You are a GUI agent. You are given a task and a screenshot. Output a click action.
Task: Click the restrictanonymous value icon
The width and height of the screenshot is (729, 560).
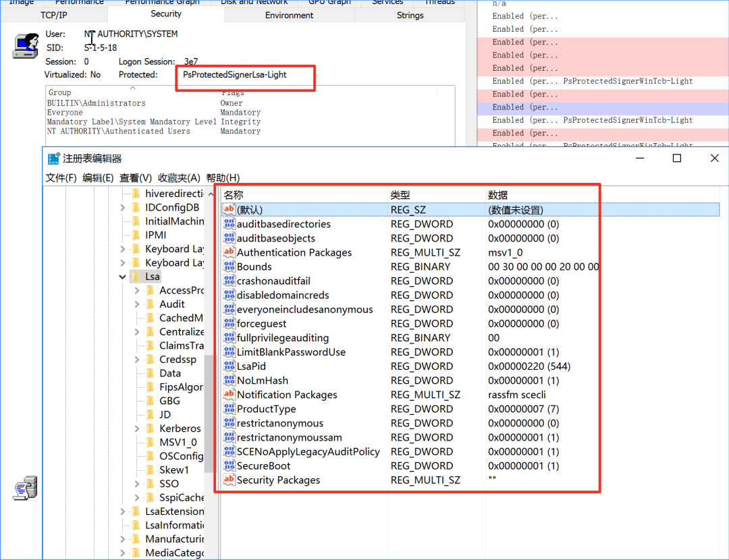tap(229, 423)
